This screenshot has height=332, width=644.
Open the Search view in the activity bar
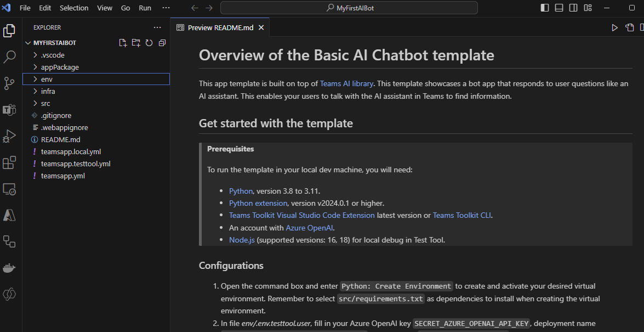9,57
